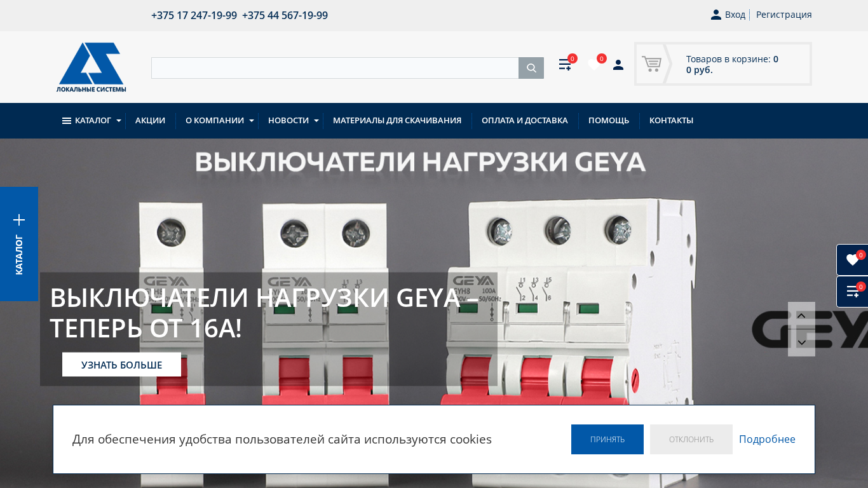Decline cookies with Отклонить button
The height and width of the screenshot is (488, 868).
[691, 439]
